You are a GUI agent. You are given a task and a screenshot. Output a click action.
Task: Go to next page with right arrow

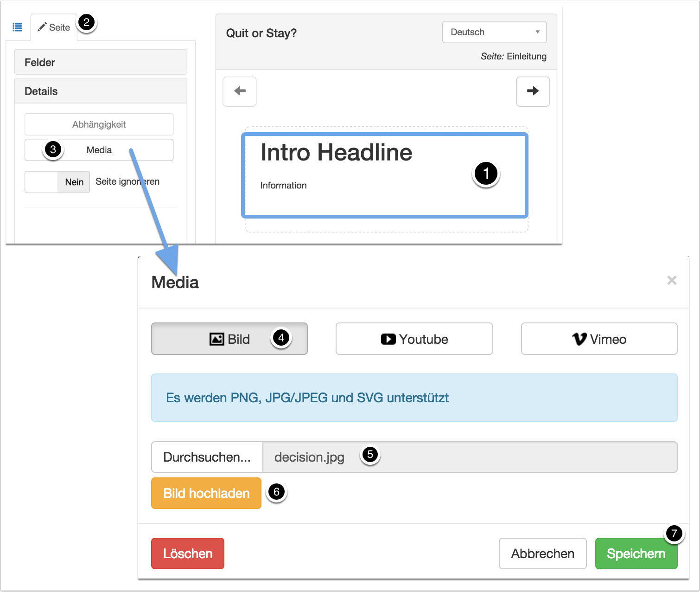[x=533, y=91]
